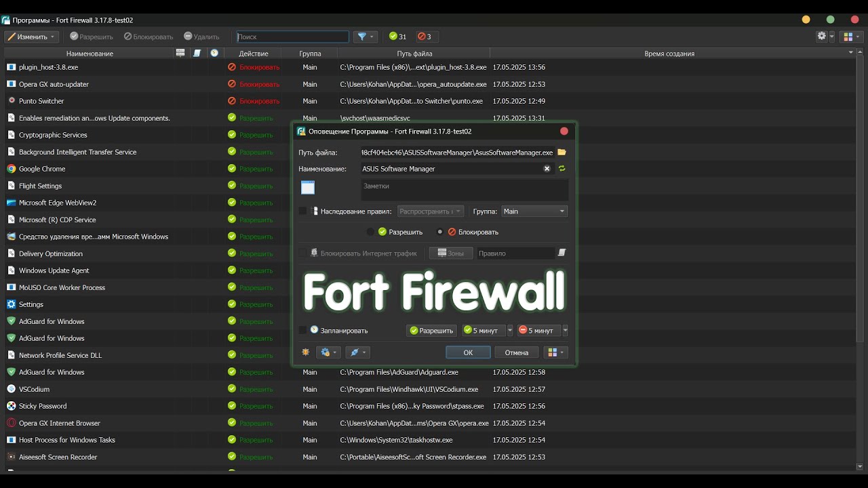This screenshot has height=488, width=868.
Task: Clear the ASUS Software Manager name field
Action: [547, 169]
